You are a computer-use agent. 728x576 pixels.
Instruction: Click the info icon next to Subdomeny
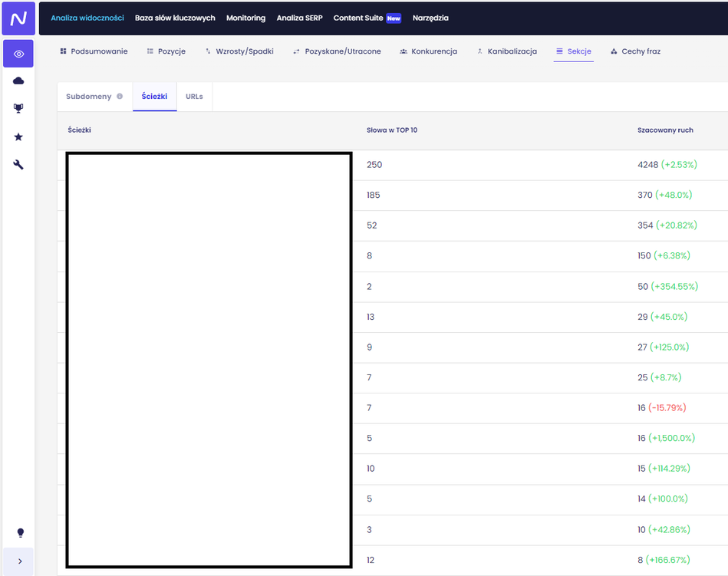(120, 97)
